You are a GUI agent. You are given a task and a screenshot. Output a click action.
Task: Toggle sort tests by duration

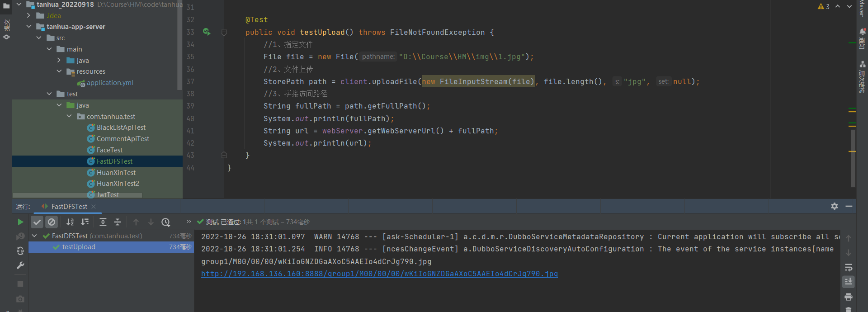pyautogui.click(x=85, y=222)
